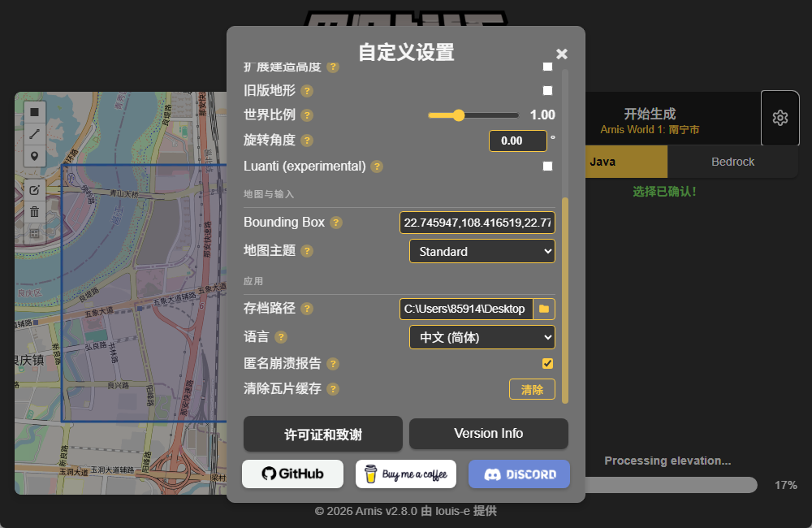812x528 pixels.
Task: Toggle the 扩展建造高度 checkbox
Action: point(547,67)
